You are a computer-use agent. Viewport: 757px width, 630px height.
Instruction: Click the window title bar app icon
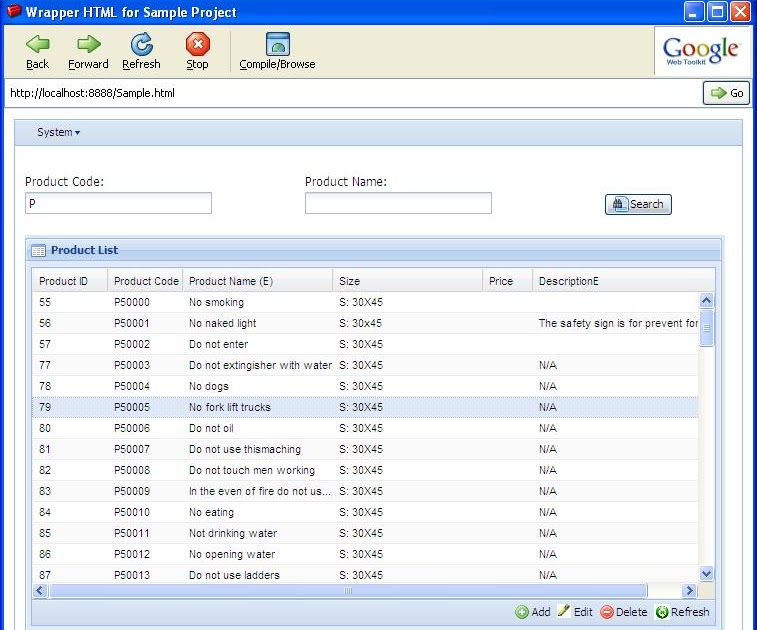click(14, 11)
